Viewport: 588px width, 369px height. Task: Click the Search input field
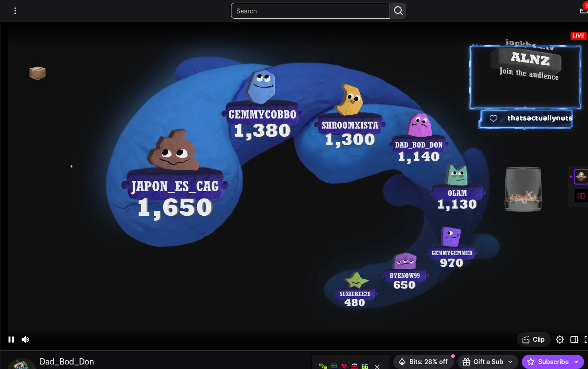tap(311, 11)
